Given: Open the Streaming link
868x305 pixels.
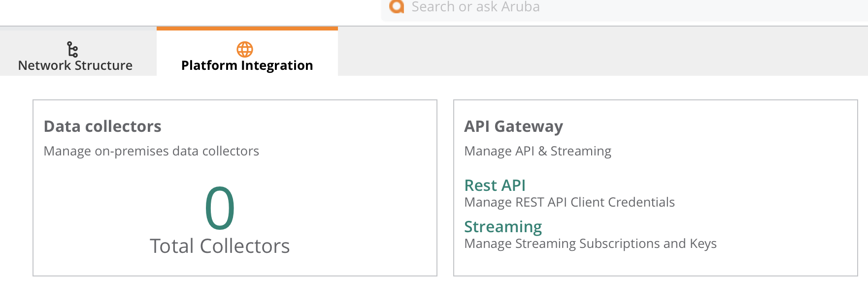Looking at the screenshot, I should click(502, 227).
